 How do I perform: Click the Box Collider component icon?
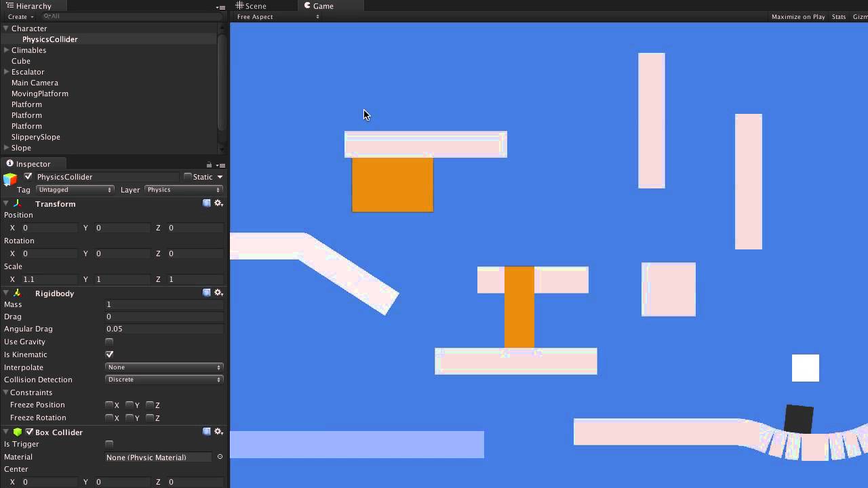(x=16, y=432)
